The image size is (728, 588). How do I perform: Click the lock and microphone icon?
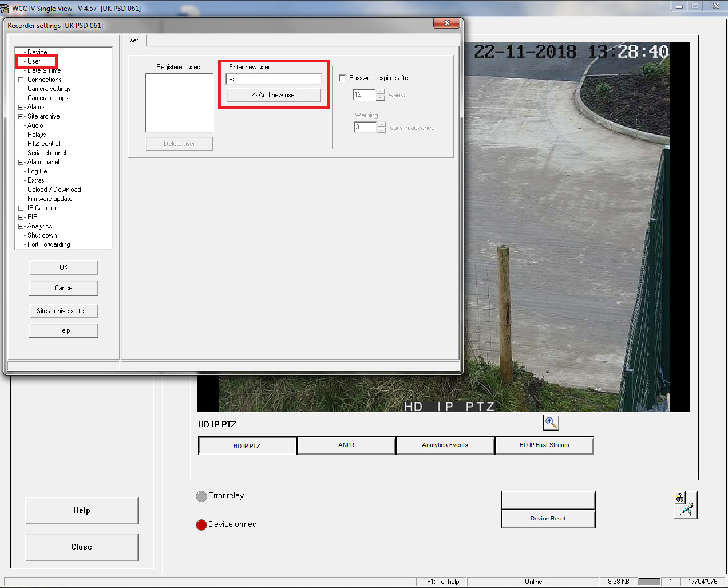[x=685, y=505]
